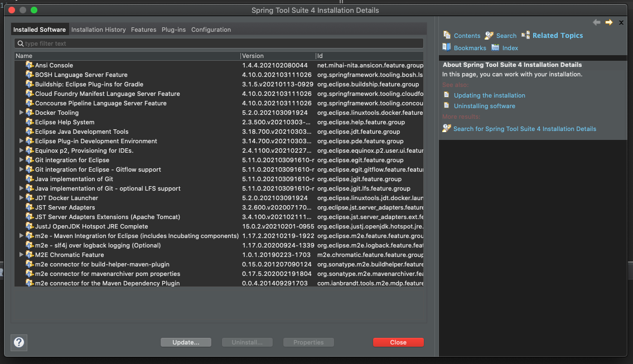The width and height of the screenshot is (633, 364).
Task: Click the Uninstall... button
Action: pos(247,342)
